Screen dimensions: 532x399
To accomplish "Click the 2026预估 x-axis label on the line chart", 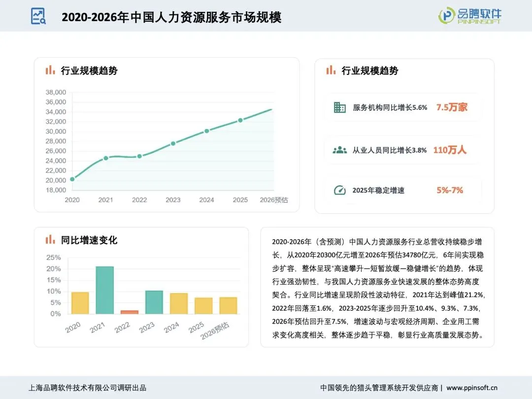I will pyautogui.click(x=274, y=200).
